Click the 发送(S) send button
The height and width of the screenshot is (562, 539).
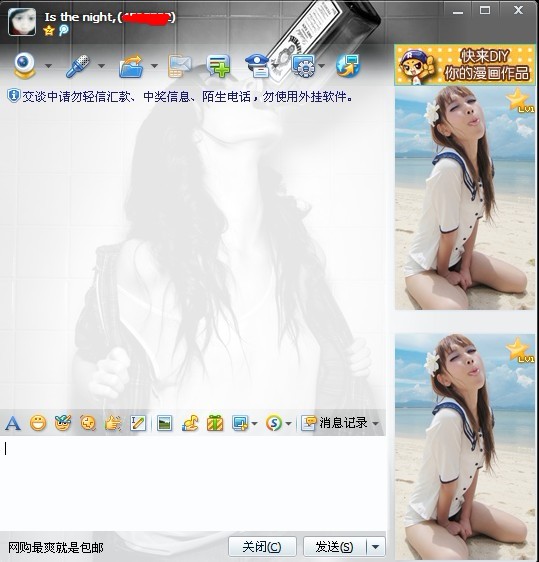(x=335, y=547)
